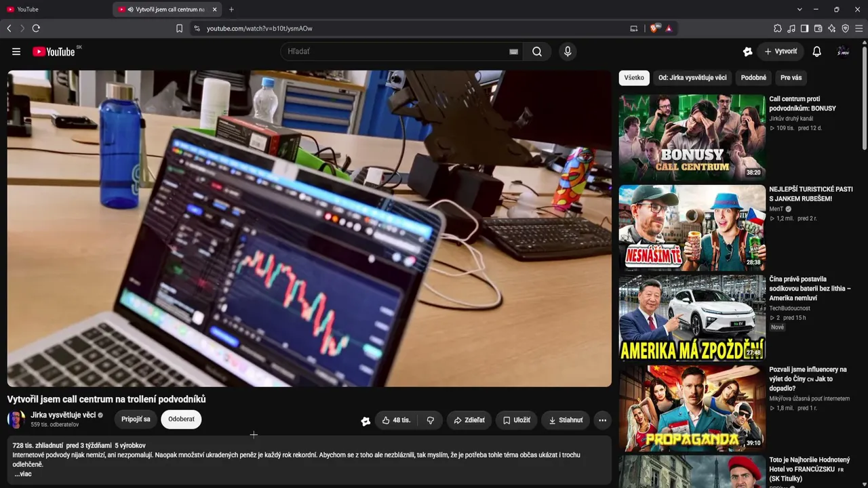This screenshot has height=488, width=868.
Task: Click the address bar URL
Action: (x=260, y=28)
